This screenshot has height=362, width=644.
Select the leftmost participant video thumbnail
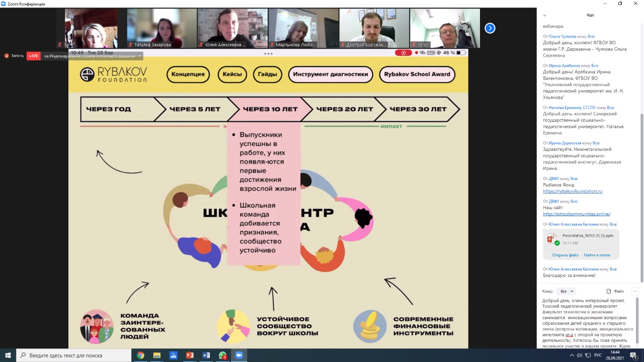click(x=91, y=28)
